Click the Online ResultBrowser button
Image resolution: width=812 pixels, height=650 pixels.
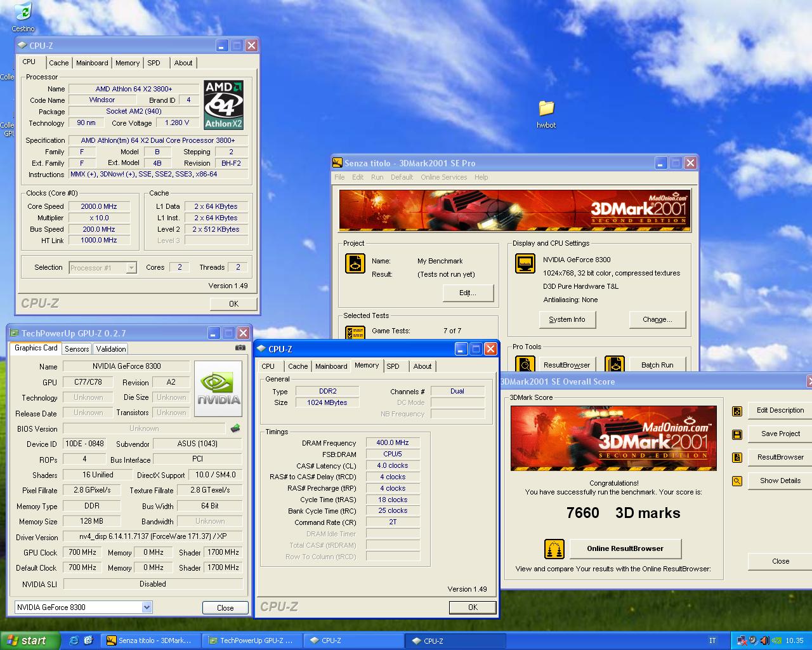[x=625, y=548]
